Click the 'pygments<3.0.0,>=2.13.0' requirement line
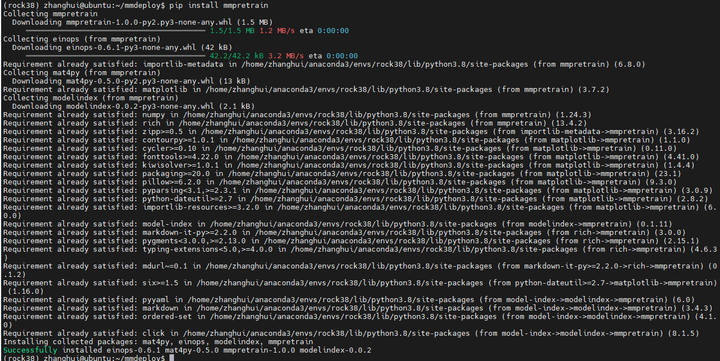This screenshot has height=361, width=720. click(x=351, y=241)
